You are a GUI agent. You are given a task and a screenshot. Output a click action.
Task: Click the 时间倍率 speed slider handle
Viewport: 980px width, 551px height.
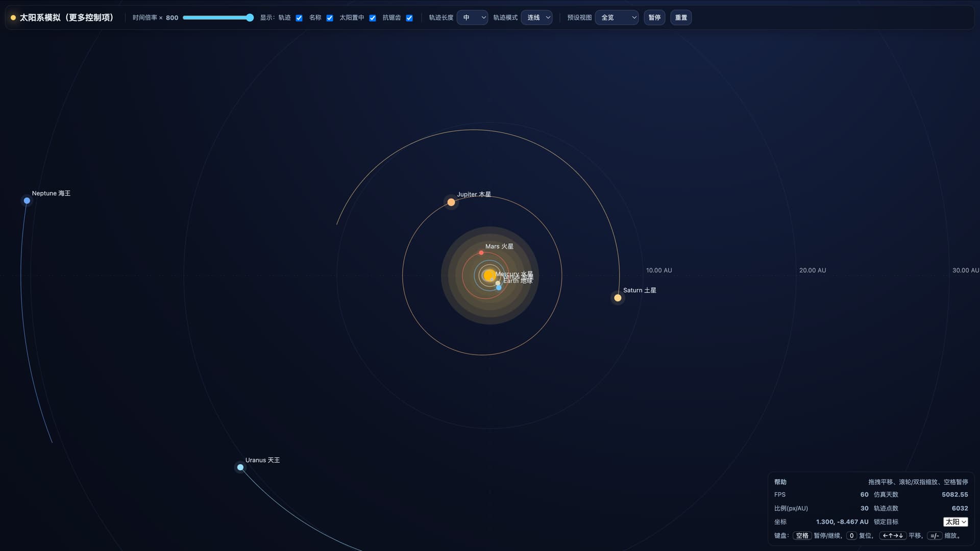coord(250,17)
